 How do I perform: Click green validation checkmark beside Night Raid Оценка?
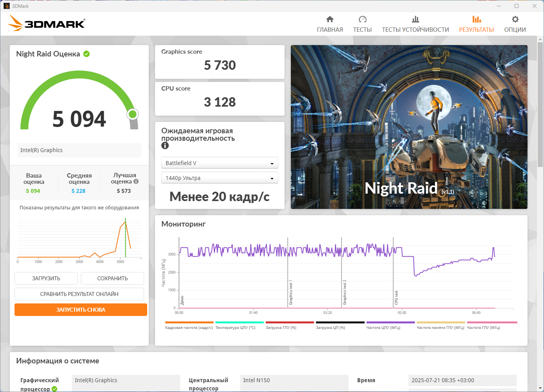pos(86,54)
